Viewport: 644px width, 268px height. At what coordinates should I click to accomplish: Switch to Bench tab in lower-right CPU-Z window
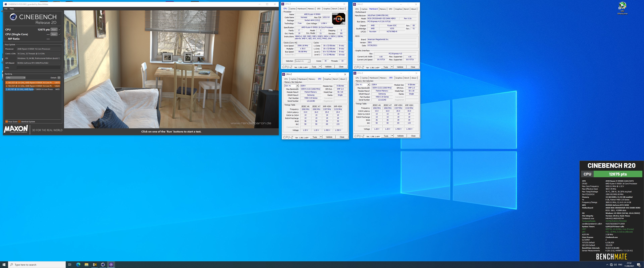[x=407, y=78]
